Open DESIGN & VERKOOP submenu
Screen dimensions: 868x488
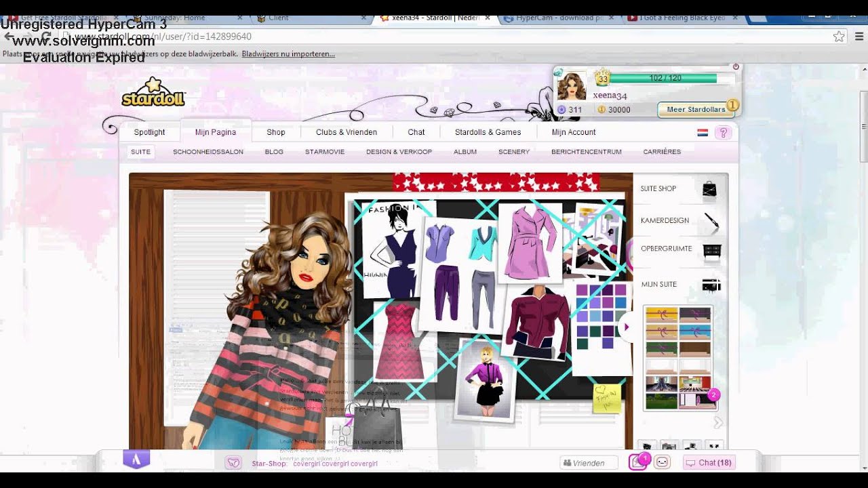click(399, 152)
